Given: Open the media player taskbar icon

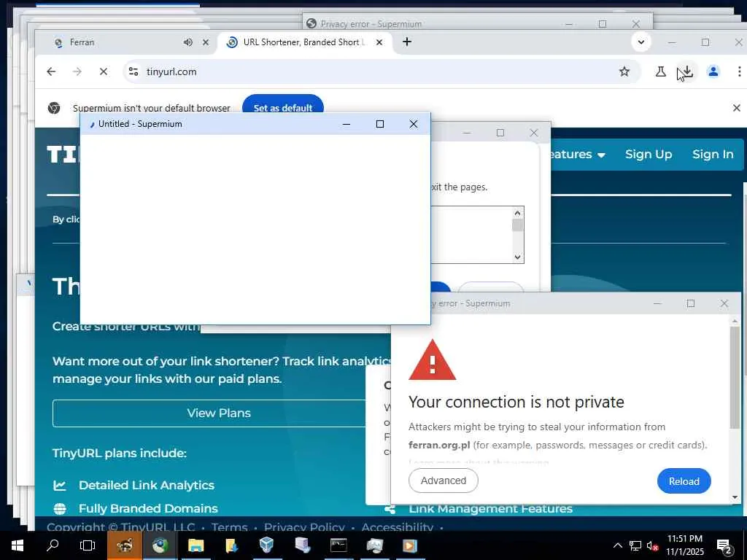Looking at the screenshot, I should click(x=410, y=545).
